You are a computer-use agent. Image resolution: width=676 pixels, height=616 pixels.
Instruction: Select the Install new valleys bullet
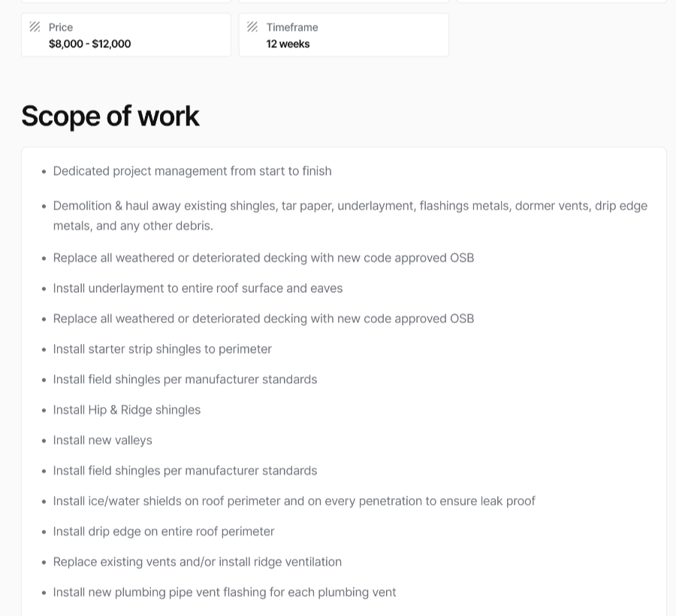pos(103,440)
